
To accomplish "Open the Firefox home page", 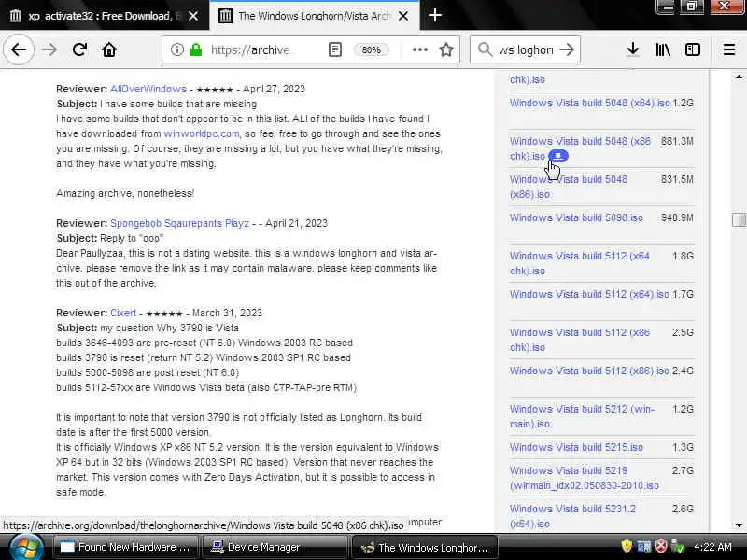I will tap(109, 49).
